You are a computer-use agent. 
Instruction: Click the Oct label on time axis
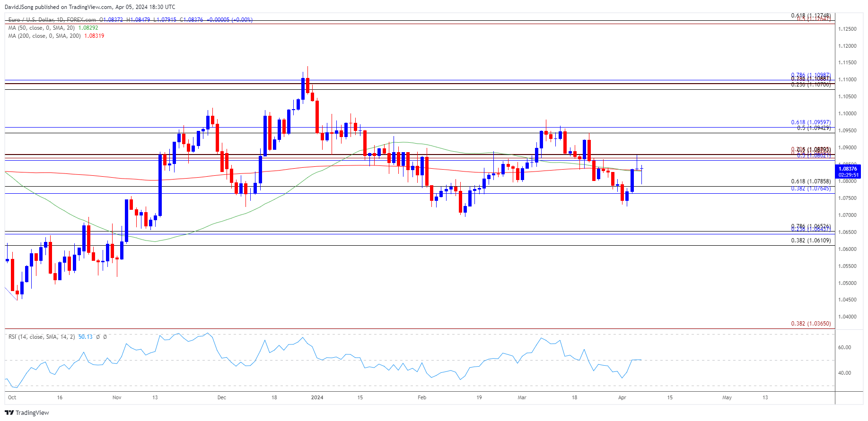12,398
